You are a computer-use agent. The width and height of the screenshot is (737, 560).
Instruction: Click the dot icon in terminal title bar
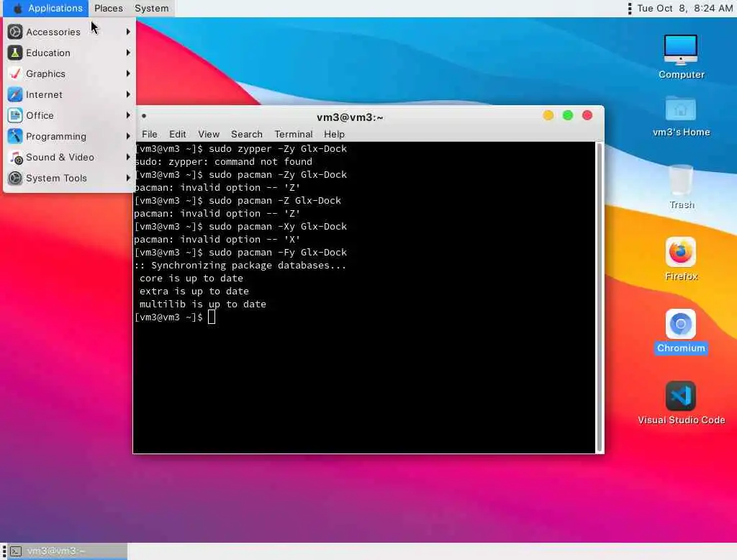(x=144, y=116)
